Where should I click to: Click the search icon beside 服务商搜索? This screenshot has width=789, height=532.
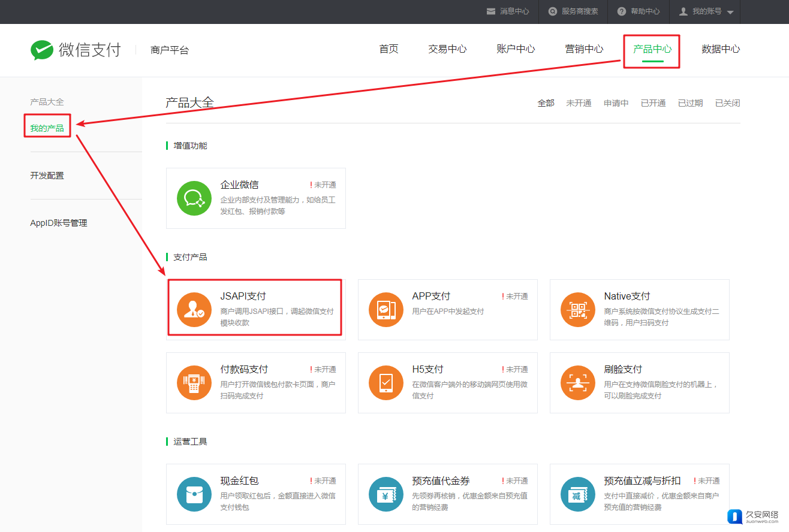tap(553, 11)
